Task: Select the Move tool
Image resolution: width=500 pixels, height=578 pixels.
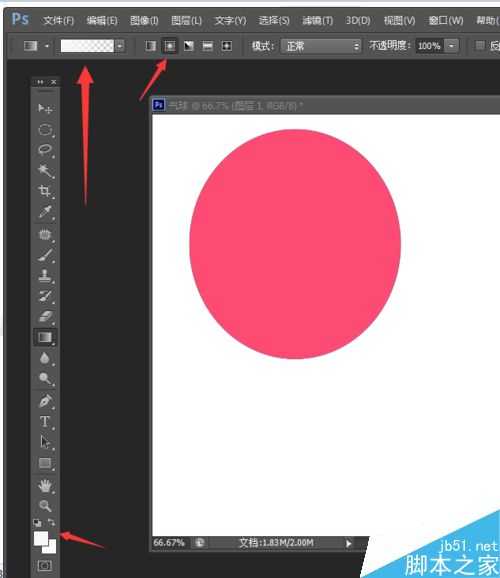Action: click(x=45, y=108)
